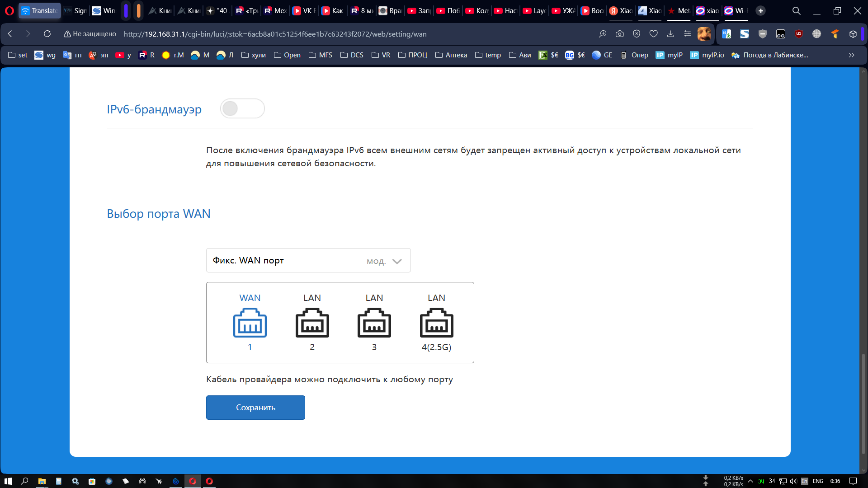Viewport: 868px width, 488px height.
Task: Open the Translate tab
Action: click(40, 11)
